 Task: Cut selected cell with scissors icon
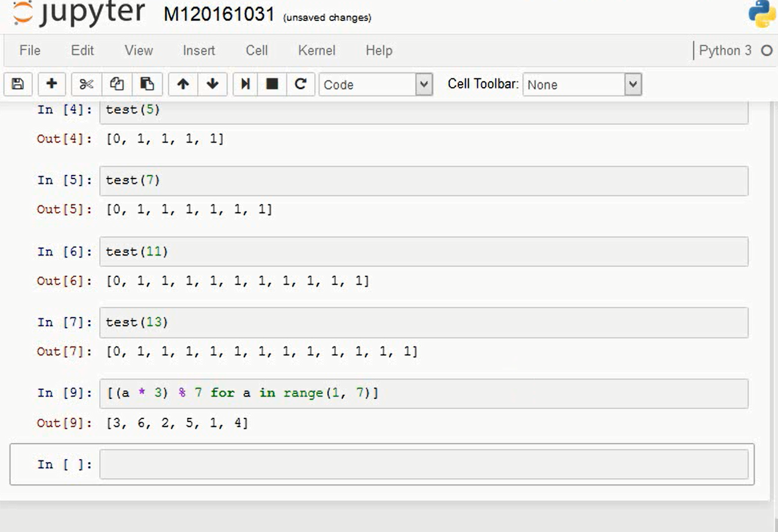coord(87,84)
